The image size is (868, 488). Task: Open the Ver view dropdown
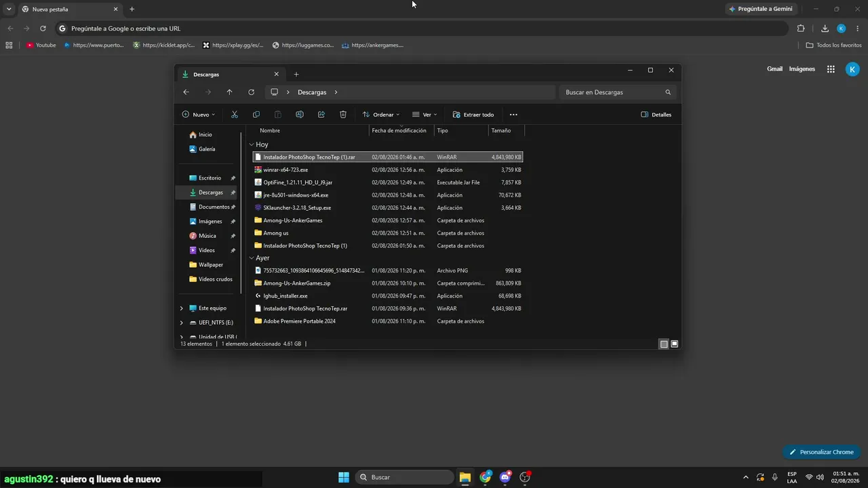(425, 115)
